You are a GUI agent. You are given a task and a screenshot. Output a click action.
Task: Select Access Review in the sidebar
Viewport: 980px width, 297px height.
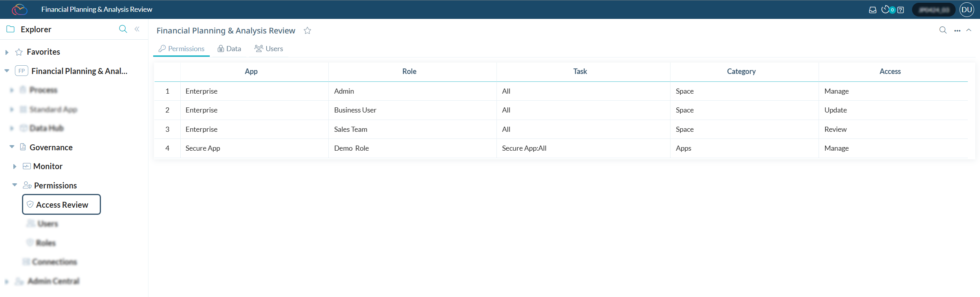pyautogui.click(x=62, y=205)
